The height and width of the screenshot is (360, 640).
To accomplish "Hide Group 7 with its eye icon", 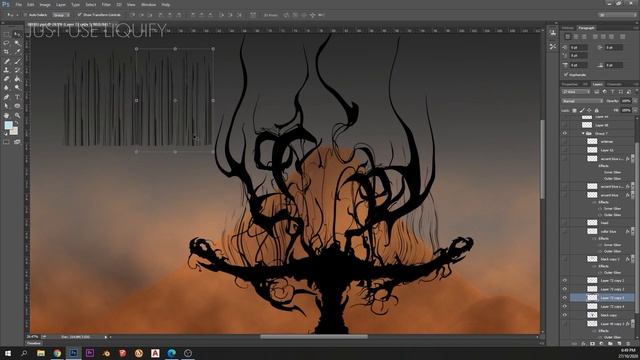I will tap(565, 133).
